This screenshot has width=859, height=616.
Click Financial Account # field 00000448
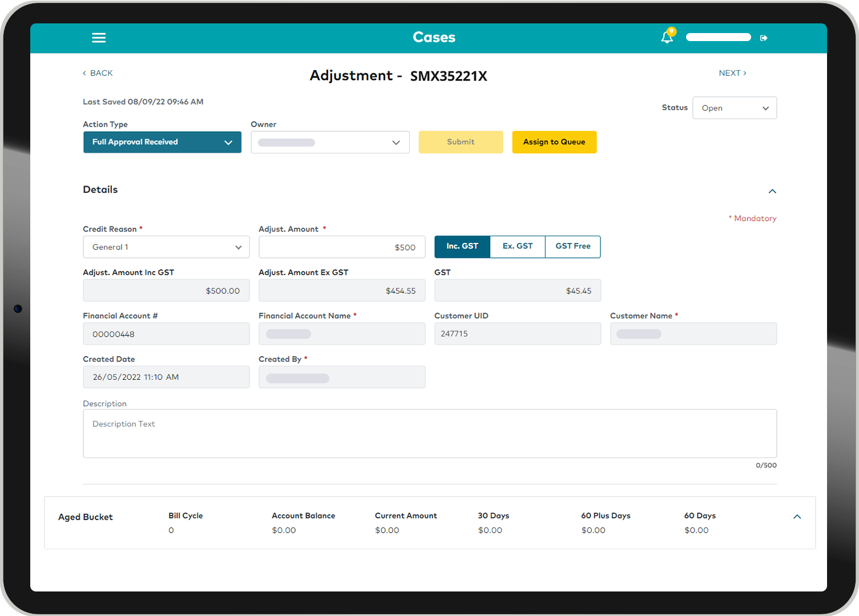coord(166,334)
